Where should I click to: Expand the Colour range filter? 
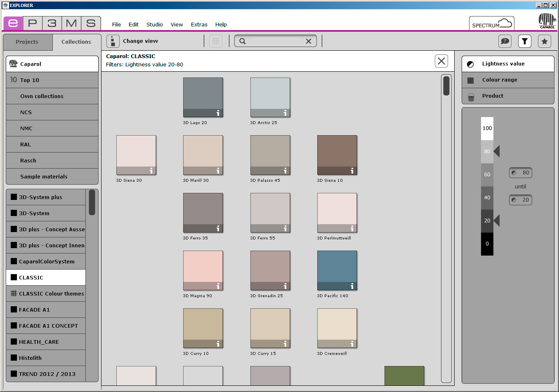tap(508, 80)
